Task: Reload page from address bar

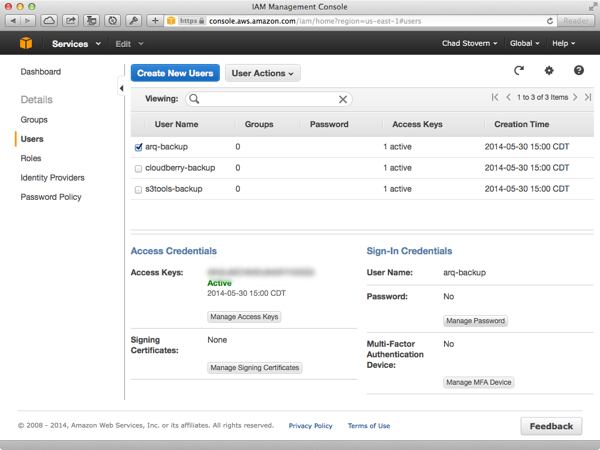Action: point(549,21)
